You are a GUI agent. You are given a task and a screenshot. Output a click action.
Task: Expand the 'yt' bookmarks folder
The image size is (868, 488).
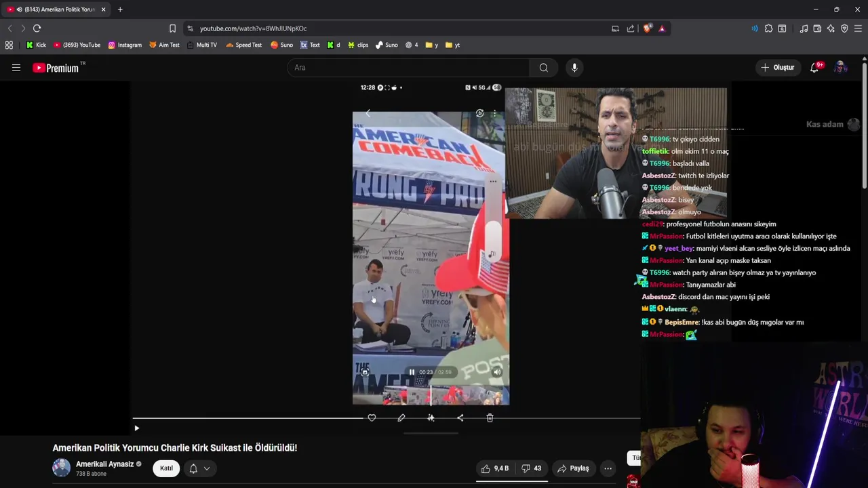(452, 45)
